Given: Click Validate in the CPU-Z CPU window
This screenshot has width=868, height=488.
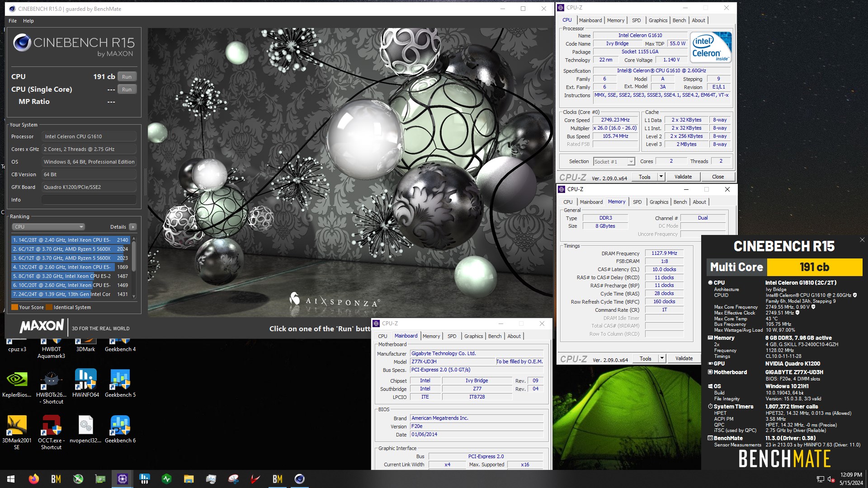Looking at the screenshot, I should coord(683,177).
